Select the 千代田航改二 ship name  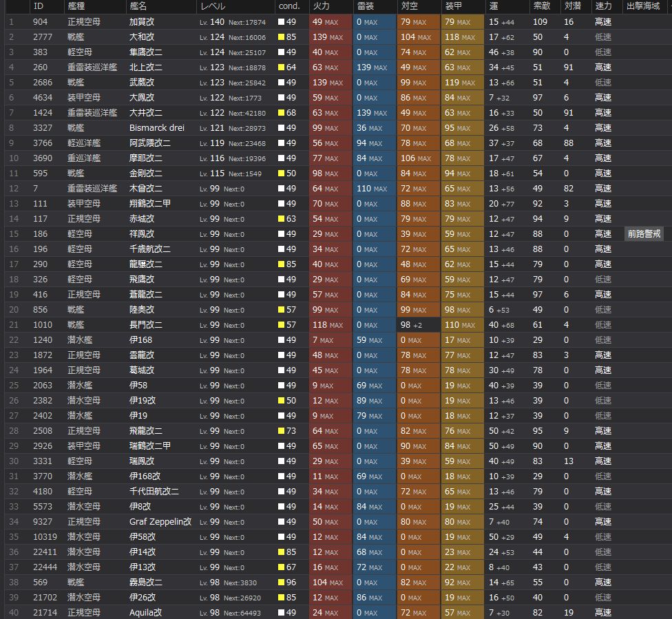154,491
